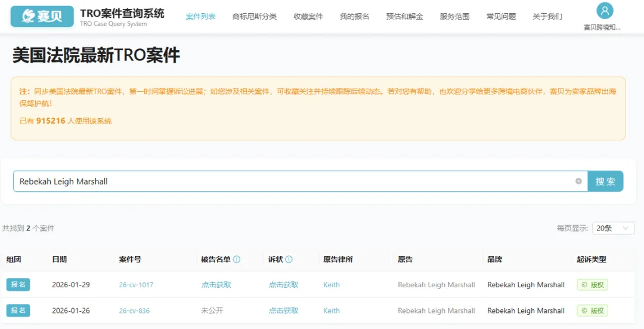
Task: Open case number 26-cv-1017 link
Action: (x=136, y=285)
